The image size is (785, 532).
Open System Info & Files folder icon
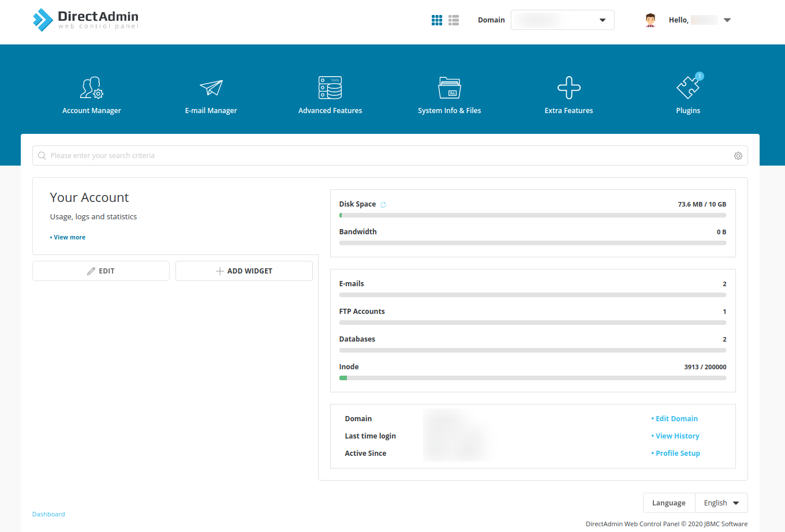coord(449,88)
